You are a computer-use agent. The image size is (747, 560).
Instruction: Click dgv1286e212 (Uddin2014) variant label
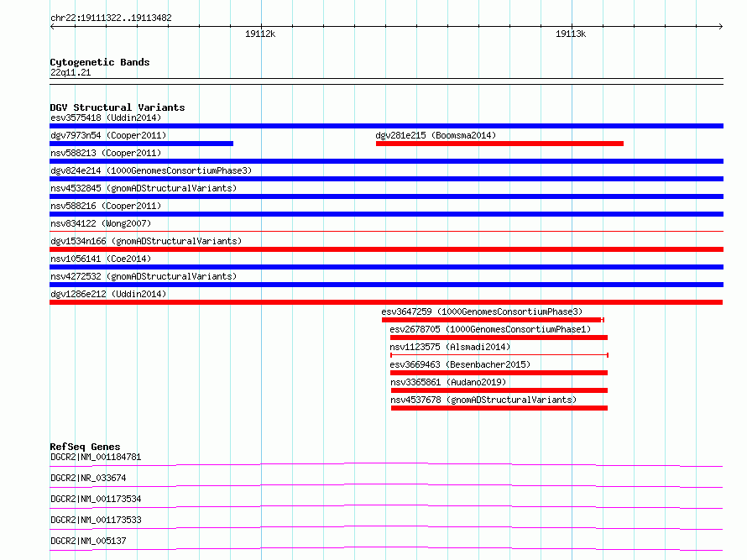pyautogui.click(x=108, y=294)
